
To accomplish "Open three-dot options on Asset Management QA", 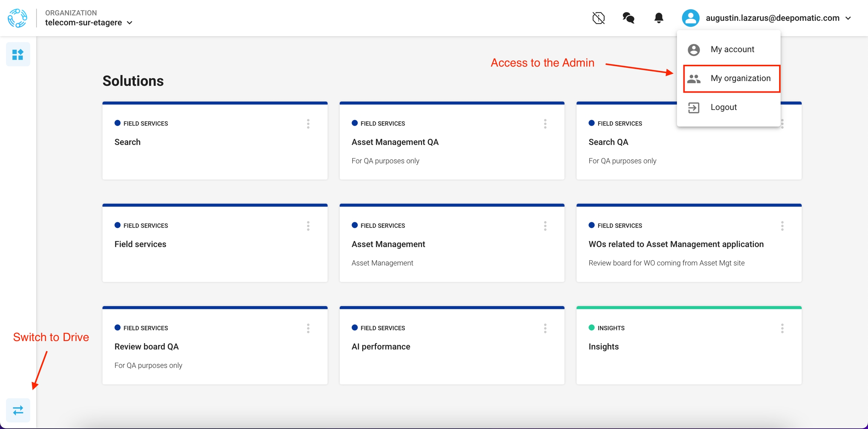I will click(x=545, y=124).
